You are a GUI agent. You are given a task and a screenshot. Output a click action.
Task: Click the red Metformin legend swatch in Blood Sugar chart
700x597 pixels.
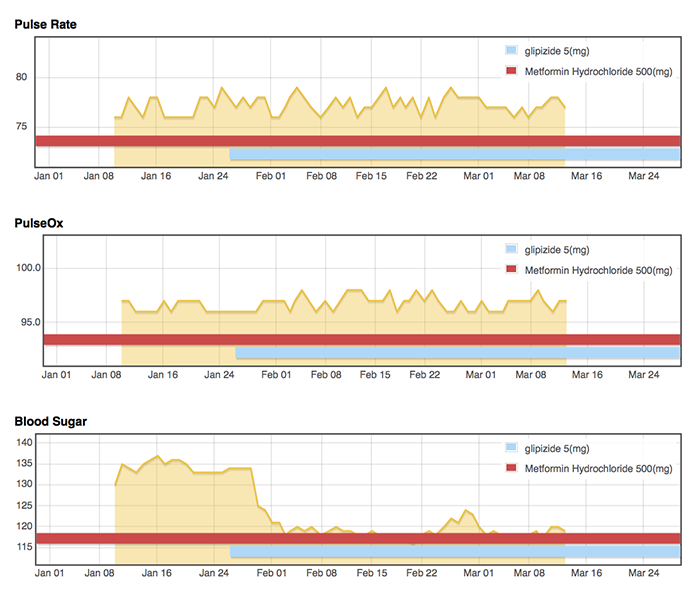[512, 468]
